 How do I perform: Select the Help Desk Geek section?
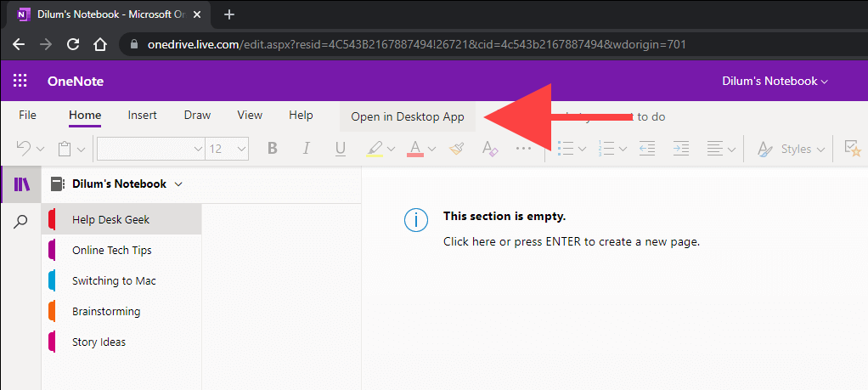pos(121,219)
